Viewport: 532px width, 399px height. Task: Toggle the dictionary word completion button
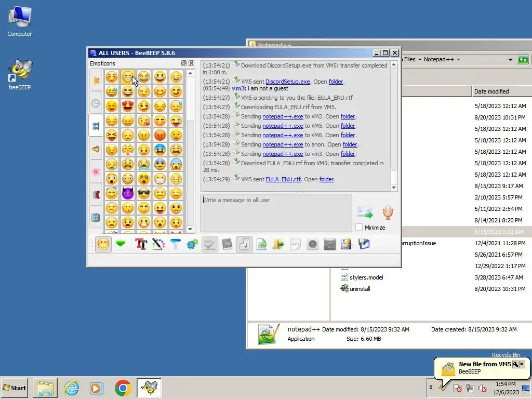227,244
